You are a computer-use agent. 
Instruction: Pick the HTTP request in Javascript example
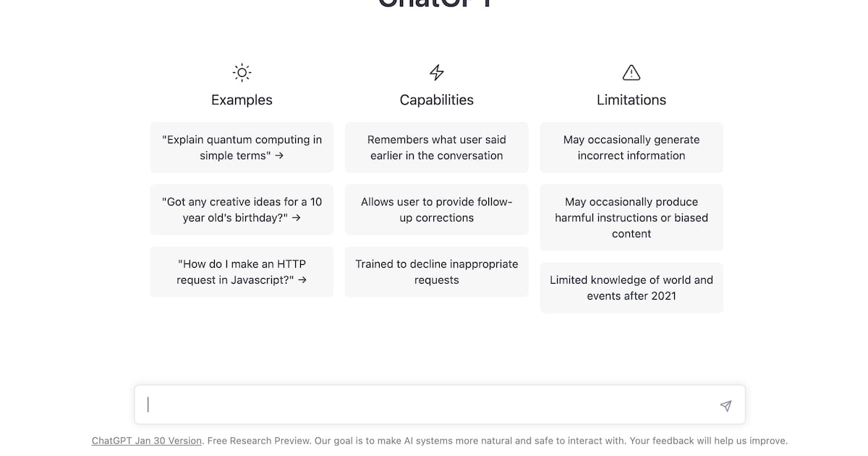(x=242, y=272)
